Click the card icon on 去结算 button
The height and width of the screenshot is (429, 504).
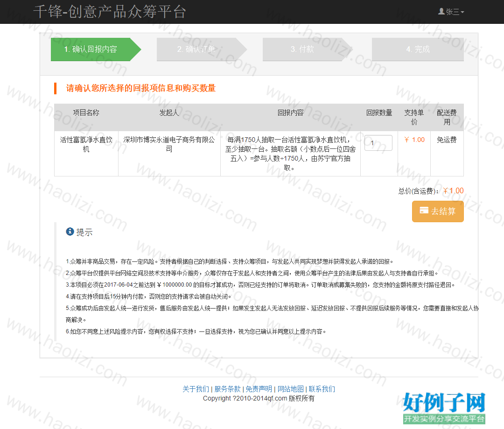[x=424, y=211]
